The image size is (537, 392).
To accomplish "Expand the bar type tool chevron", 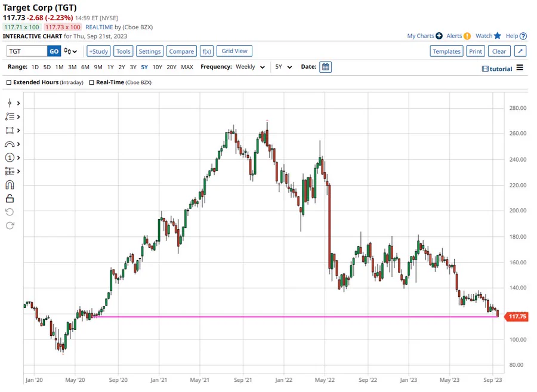I will pos(18,103).
